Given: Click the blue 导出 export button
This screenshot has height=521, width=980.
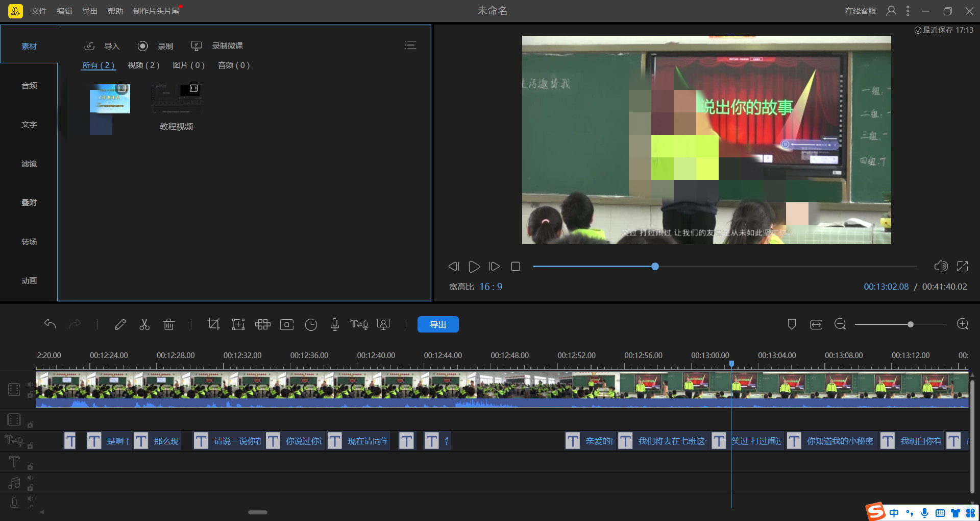Looking at the screenshot, I should [x=438, y=324].
